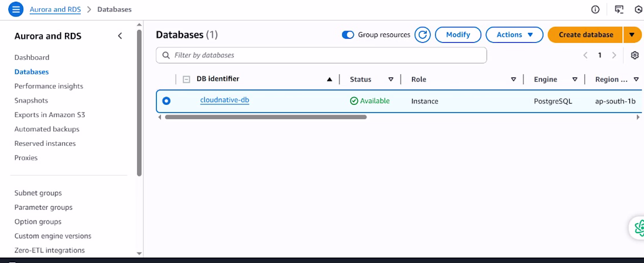
Task: Open Performance insights in sidebar
Action: point(49,86)
